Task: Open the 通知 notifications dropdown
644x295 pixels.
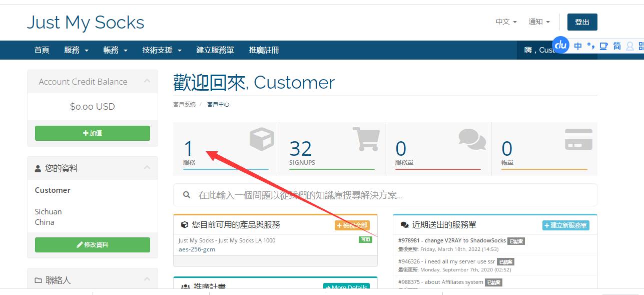Action: (x=539, y=22)
